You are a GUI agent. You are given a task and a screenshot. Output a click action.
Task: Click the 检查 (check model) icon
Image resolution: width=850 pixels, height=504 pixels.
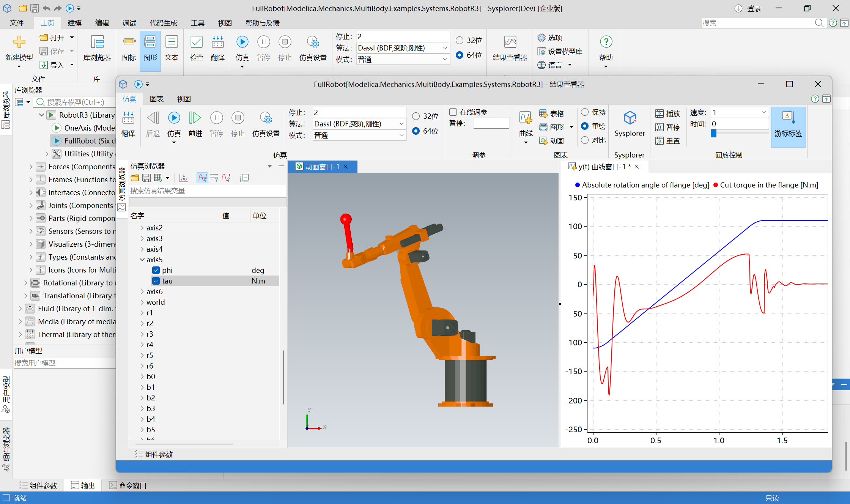[x=196, y=43]
